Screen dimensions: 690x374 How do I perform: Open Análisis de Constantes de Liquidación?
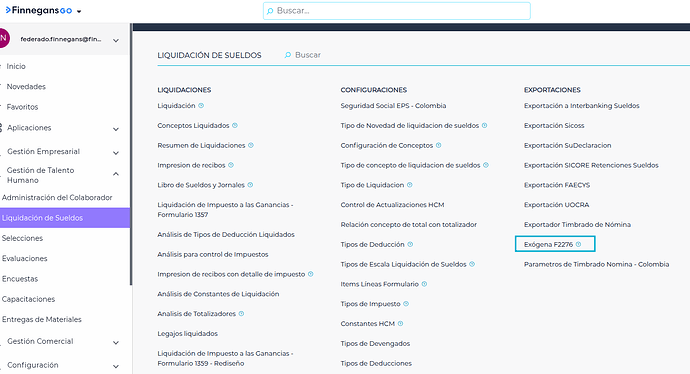tap(218, 294)
